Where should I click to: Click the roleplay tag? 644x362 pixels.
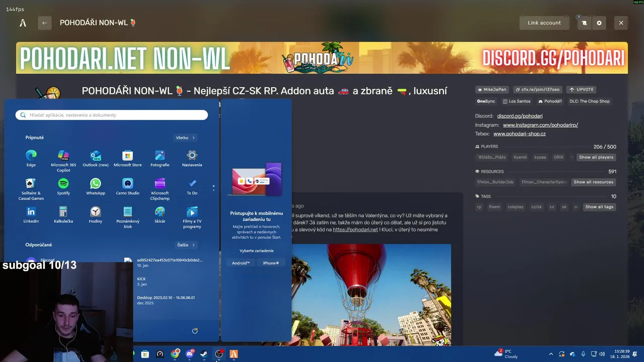pyautogui.click(x=515, y=207)
